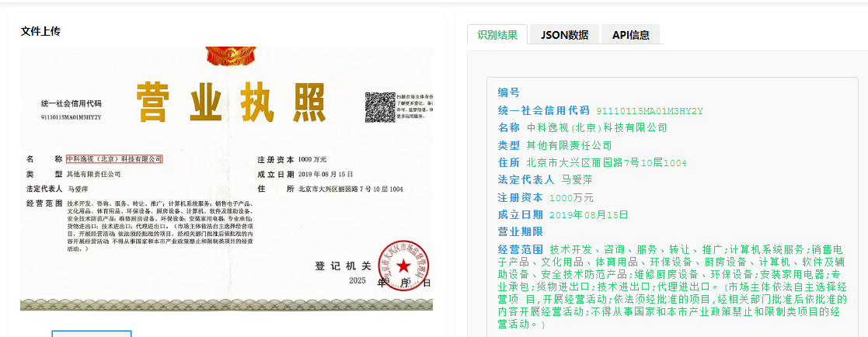Click the 经营范围 label in results

521,248
